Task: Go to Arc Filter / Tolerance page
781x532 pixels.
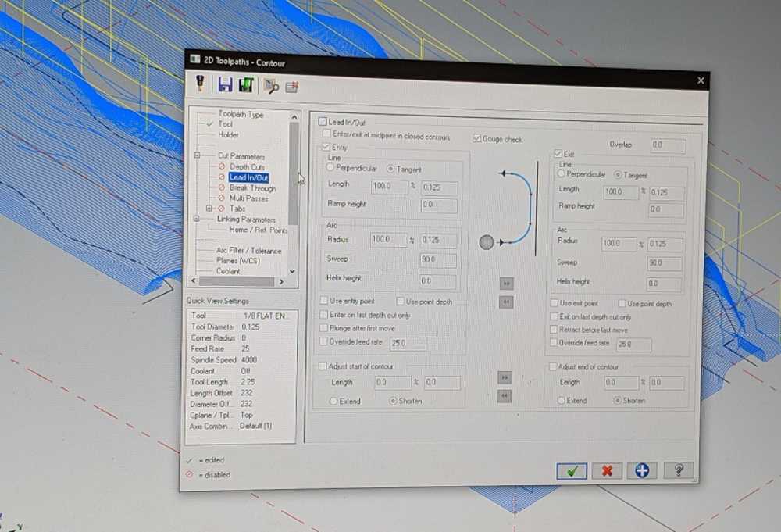Action: point(248,251)
